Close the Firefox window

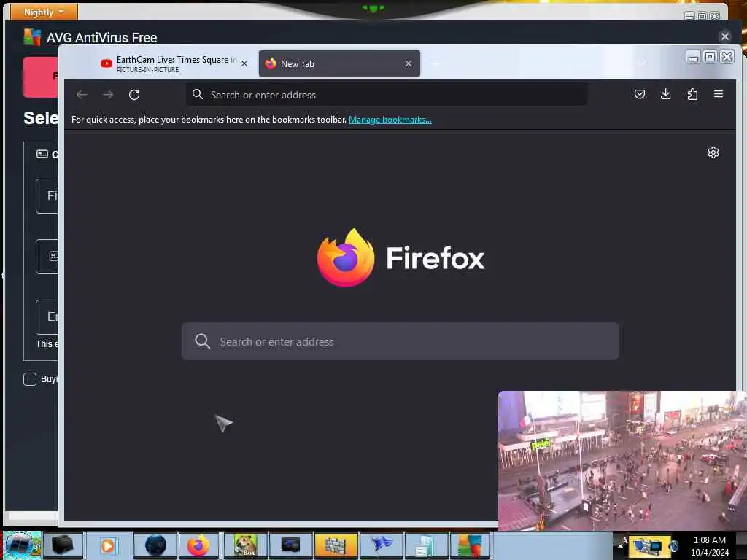727,57
